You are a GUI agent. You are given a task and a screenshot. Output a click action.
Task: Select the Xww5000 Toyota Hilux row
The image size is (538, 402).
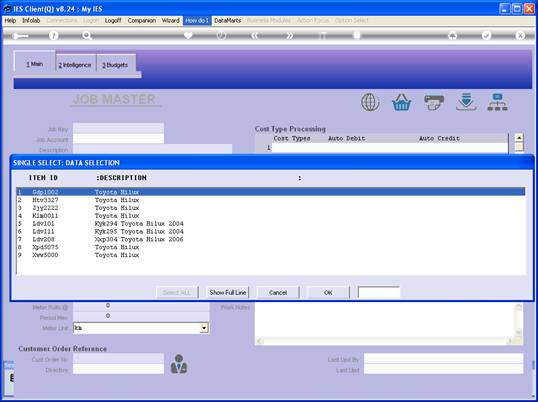271,255
